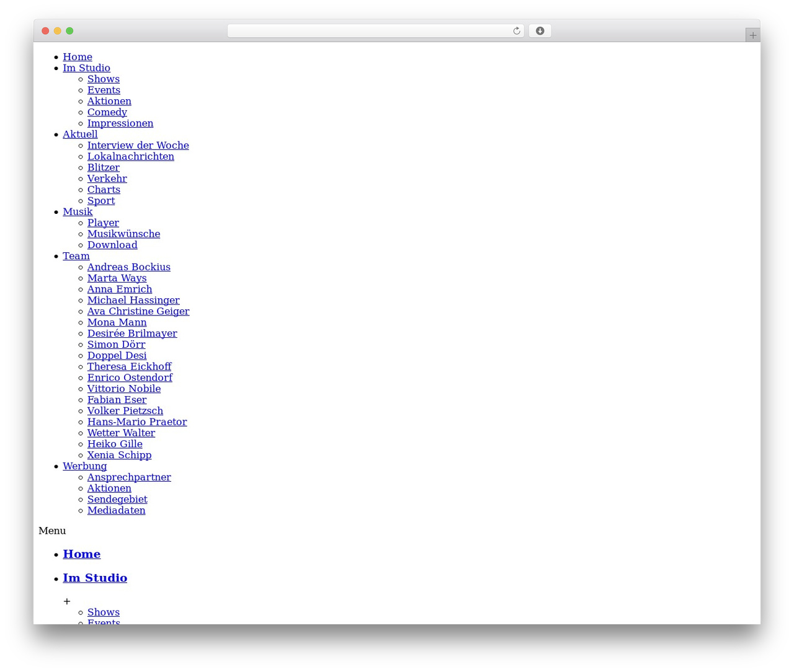This screenshot has width=794, height=672.
Task: Go to the Comedy page
Action: tap(107, 112)
